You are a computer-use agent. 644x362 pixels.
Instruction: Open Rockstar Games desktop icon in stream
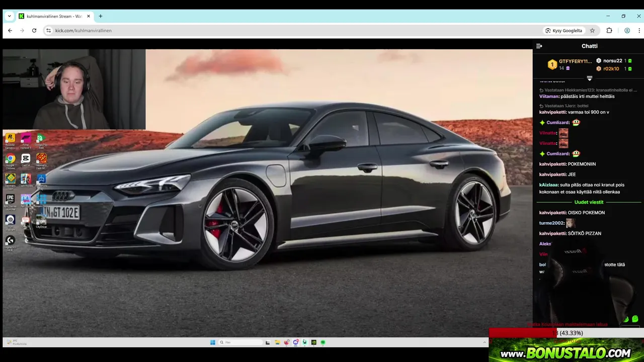click(10, 140)
